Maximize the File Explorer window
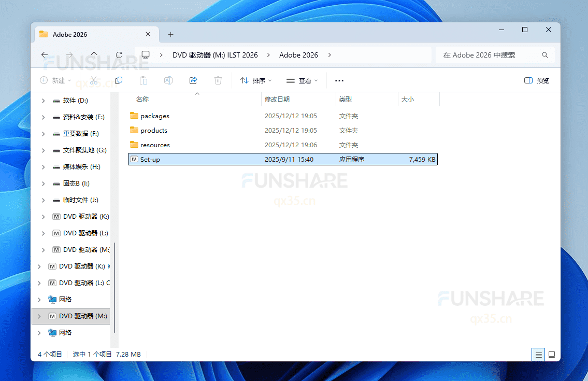Screen dimensions: 588x381 click(x=525, y=30)
